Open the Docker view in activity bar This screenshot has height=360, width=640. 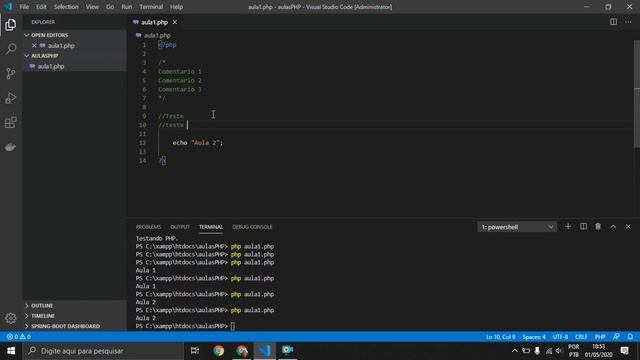point(11,147)
